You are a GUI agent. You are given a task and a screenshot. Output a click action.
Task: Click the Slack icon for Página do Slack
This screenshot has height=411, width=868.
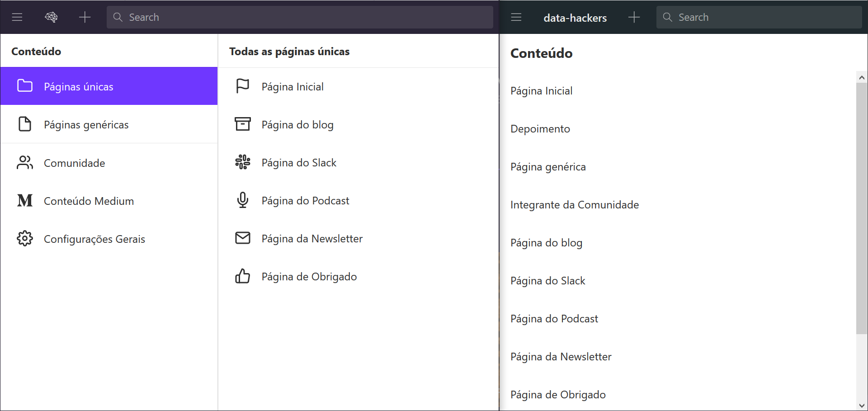coord(243,162)
